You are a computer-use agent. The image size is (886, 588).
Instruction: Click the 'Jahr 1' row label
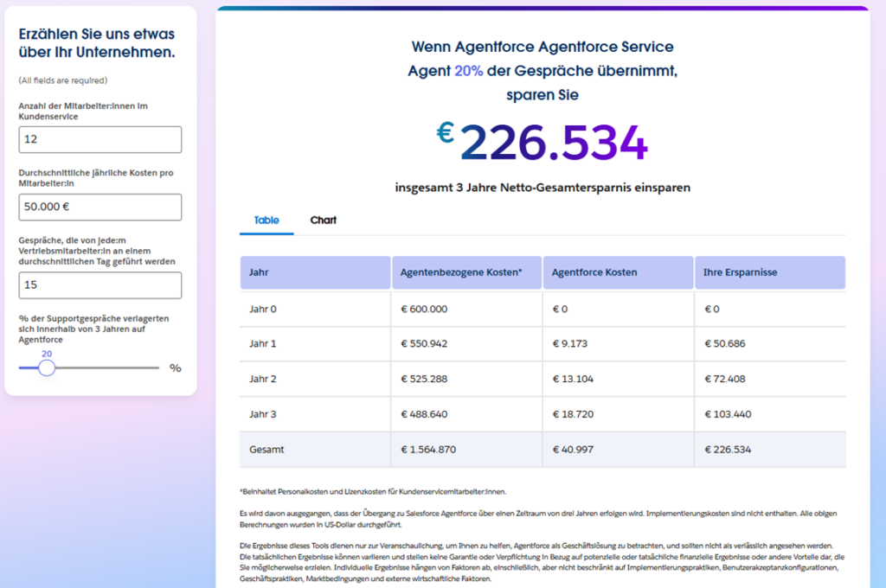tap(262, 343)
